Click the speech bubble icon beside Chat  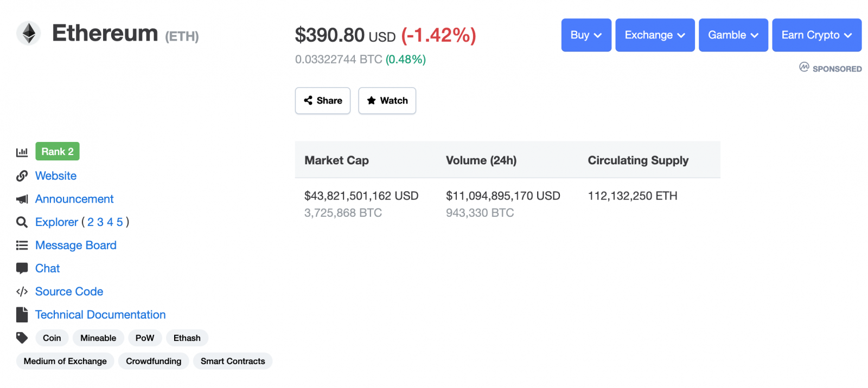click(x=22, y=268)
